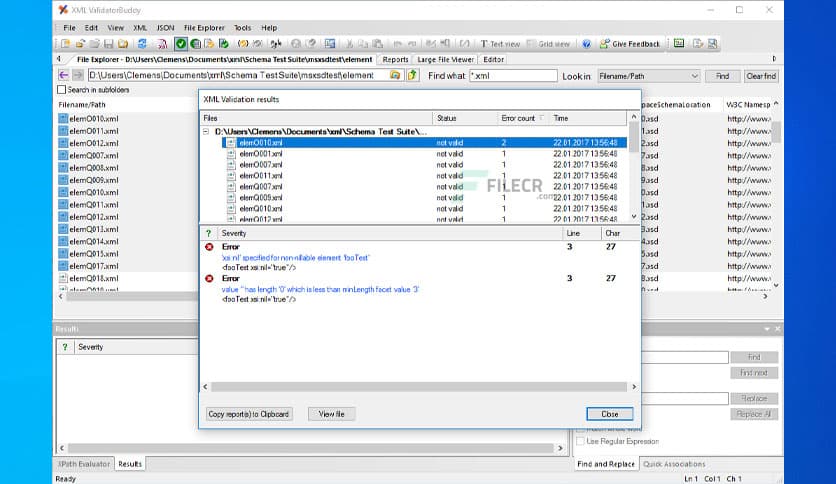Click the blue window layout toolbar icon
Screen dimensions: 836x484
(330, 44)
